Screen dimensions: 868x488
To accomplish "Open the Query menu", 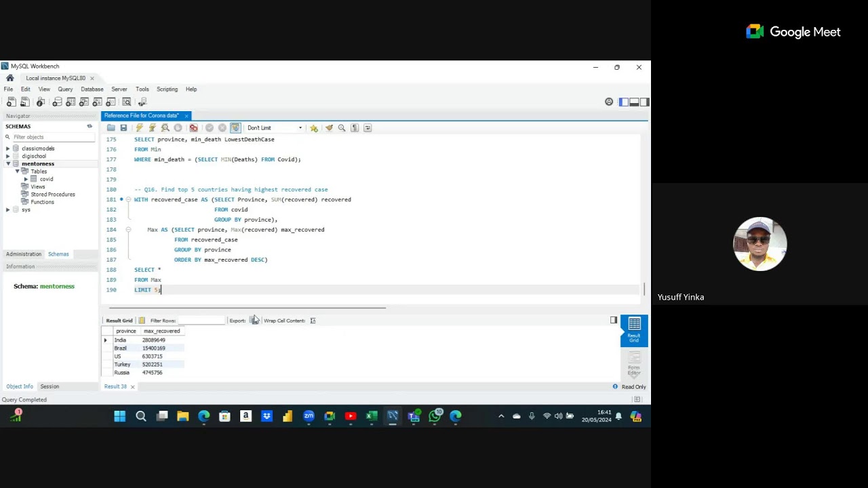I will (65, 89).
